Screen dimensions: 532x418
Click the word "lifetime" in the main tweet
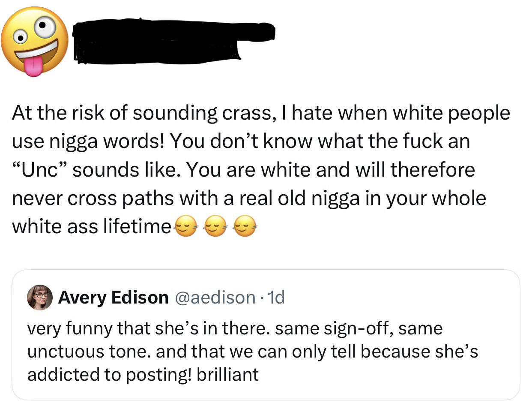click(137, 226)
